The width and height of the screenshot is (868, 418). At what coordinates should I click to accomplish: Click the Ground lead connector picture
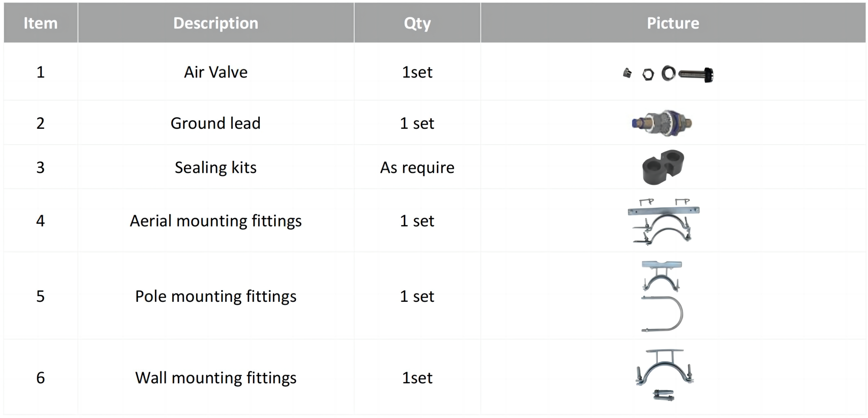662,123
